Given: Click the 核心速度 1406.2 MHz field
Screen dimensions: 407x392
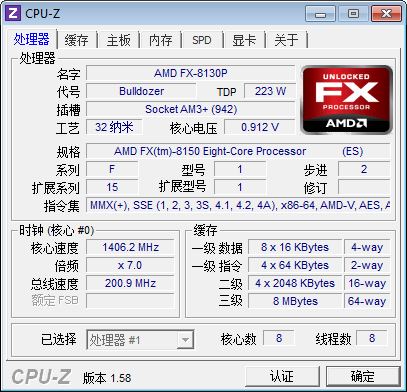Looking at the screenshot, I should [130, 247].
